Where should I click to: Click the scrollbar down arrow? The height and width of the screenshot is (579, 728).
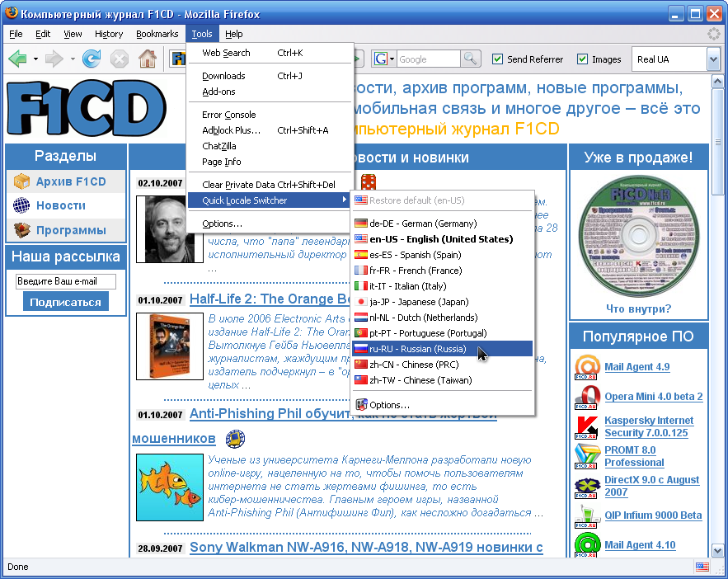coord(716,551)
